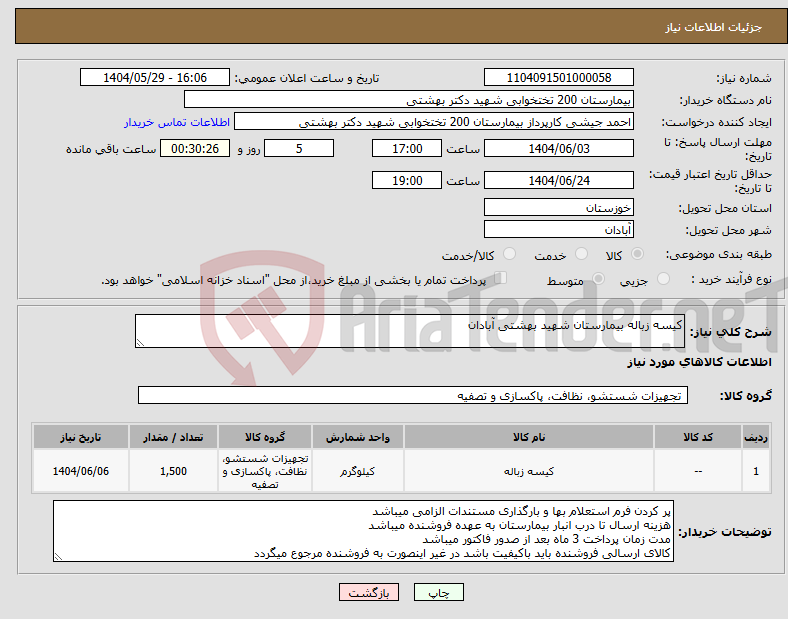Click the buyer notes text area
The width and height of the screenshot is (788, 619).
[363, 531]
